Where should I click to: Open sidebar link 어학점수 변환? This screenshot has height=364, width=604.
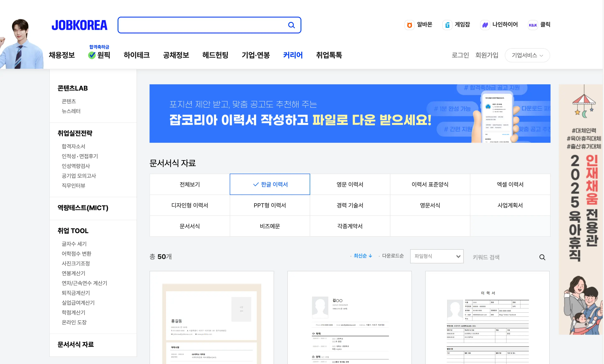[x=76, y=254]
